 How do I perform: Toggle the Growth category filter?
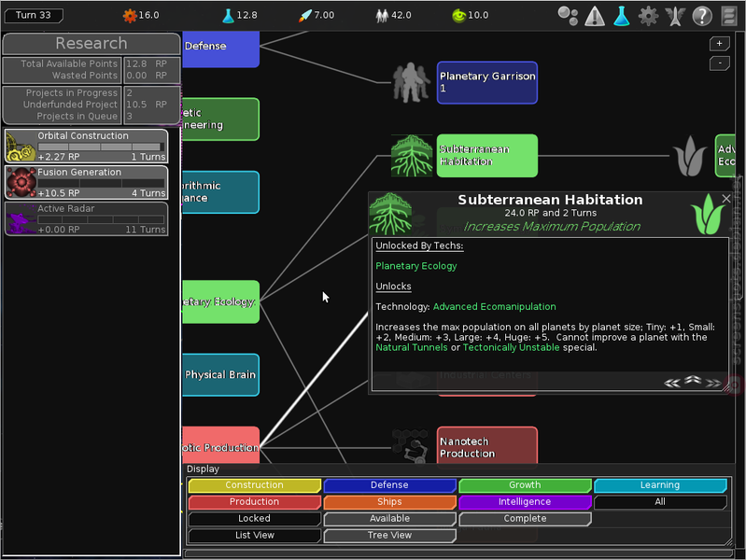point(525,485)
